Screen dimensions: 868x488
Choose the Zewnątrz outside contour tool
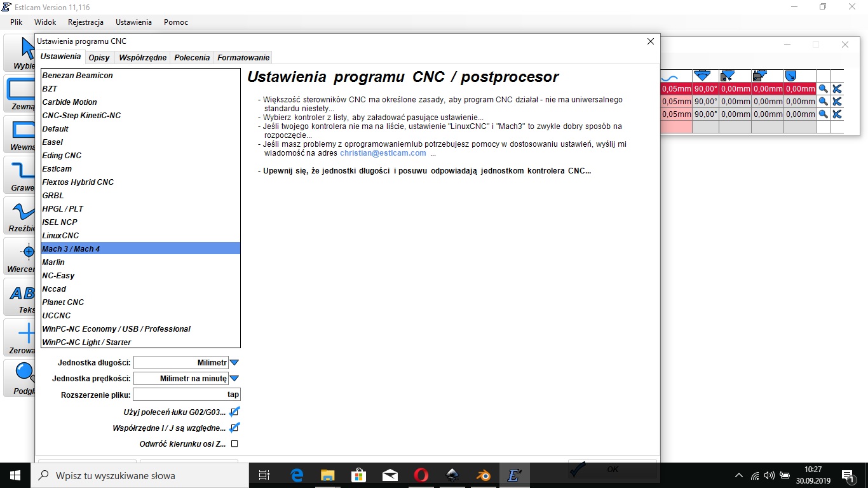[x=20, y=93]
